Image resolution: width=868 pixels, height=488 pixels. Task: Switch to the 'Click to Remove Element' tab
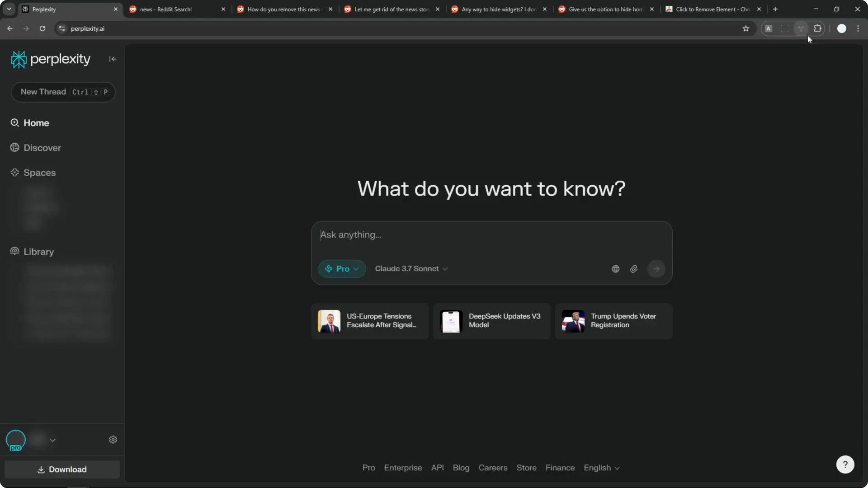pos(710,9)
